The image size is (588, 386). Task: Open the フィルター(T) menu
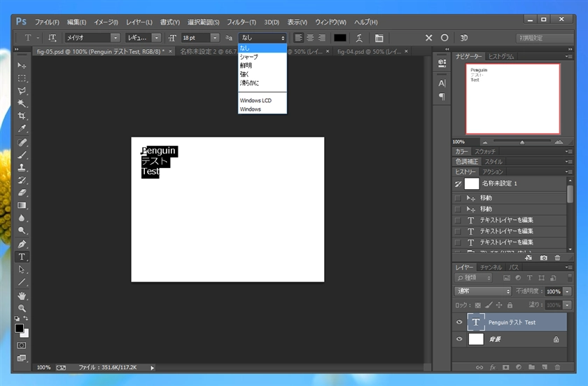(242, 22)
